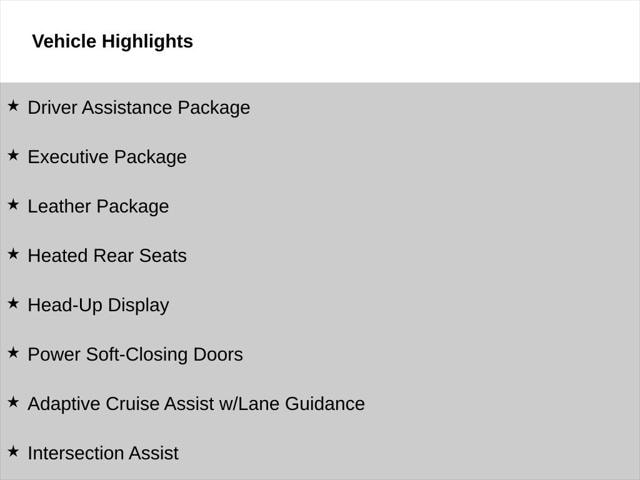Screen dimensions: 640x480
Task: Select the Intersection Assist list item
Action: click(103, 454)
